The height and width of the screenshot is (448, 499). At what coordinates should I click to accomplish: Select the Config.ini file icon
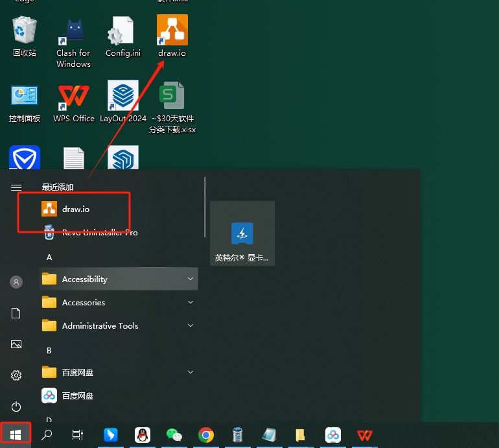[x=123, y=36]
